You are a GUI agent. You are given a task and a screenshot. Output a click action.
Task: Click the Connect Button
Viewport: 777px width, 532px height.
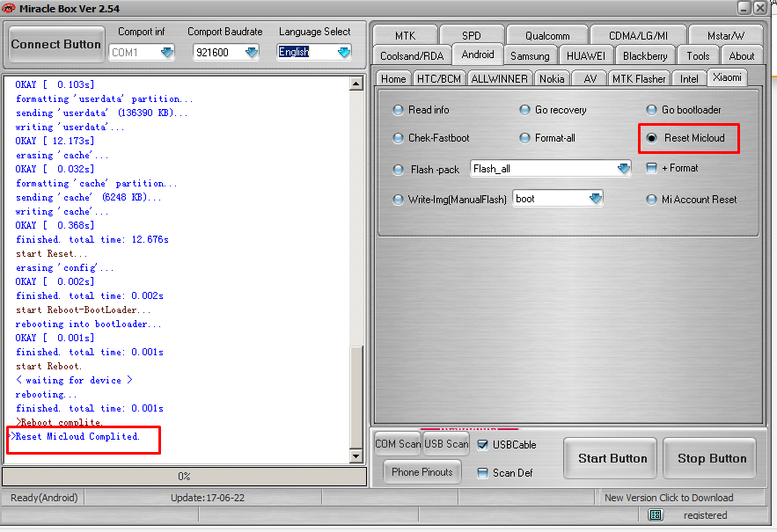click(x=56, y=44)
